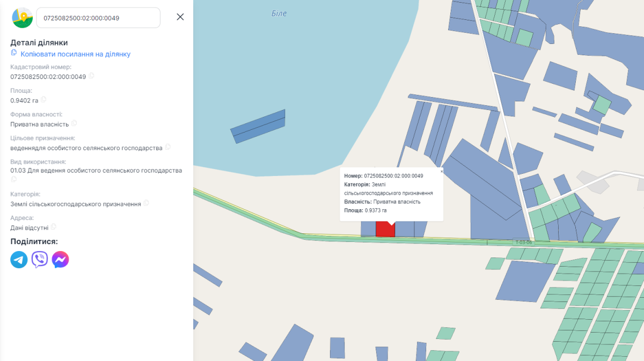Copy the cadastral number value

point(91,76)
